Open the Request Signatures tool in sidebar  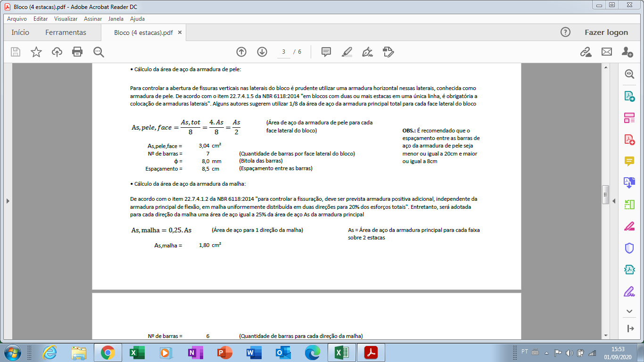point(629,270)
